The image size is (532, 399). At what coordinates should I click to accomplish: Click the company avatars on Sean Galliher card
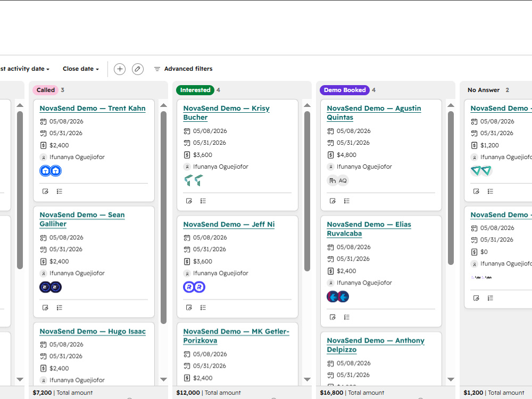(51, 287)
